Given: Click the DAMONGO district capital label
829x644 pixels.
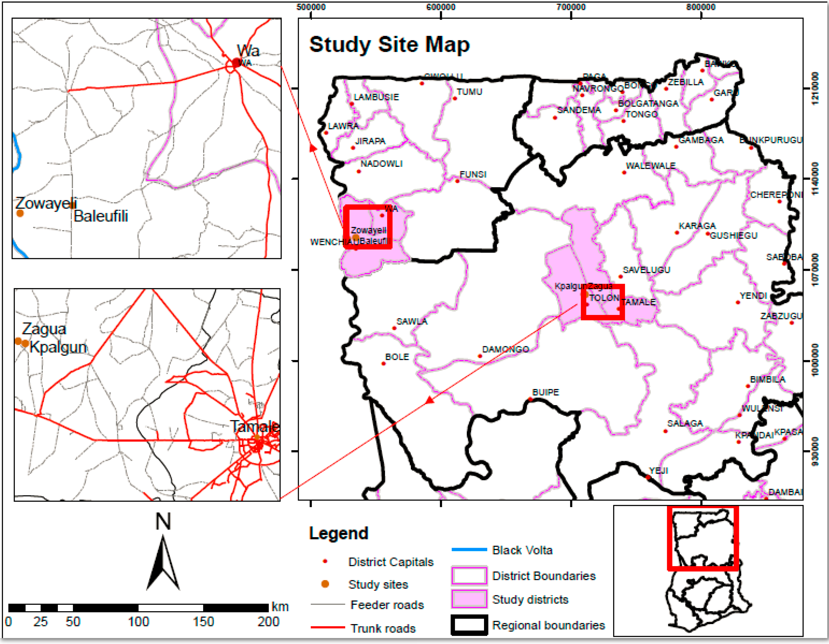Looking at the screenshot, I should pos(505,349).
